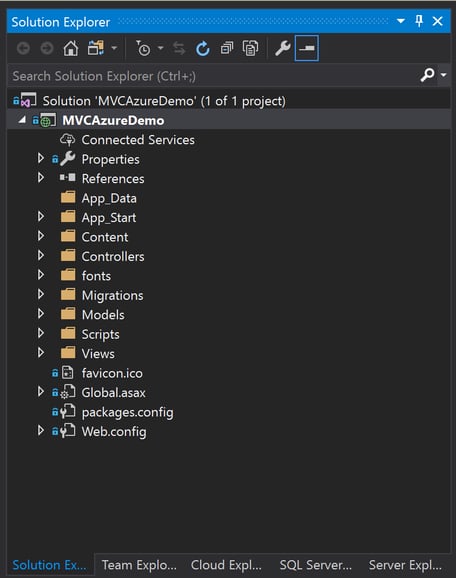The height and width of the screenshot is (578, 456).
Task: Click the Refresh toolbar icon
Action: click(203, 48)
